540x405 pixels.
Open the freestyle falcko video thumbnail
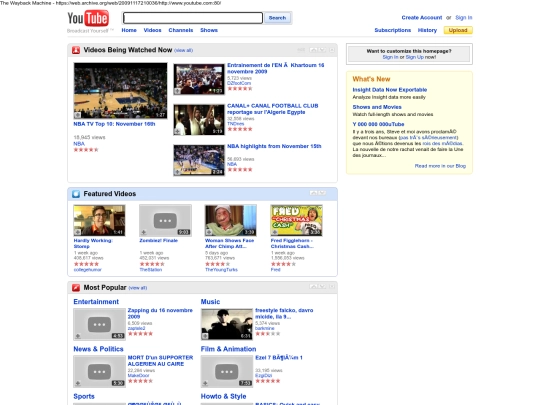pyautogui.click(x=227, y=324)
